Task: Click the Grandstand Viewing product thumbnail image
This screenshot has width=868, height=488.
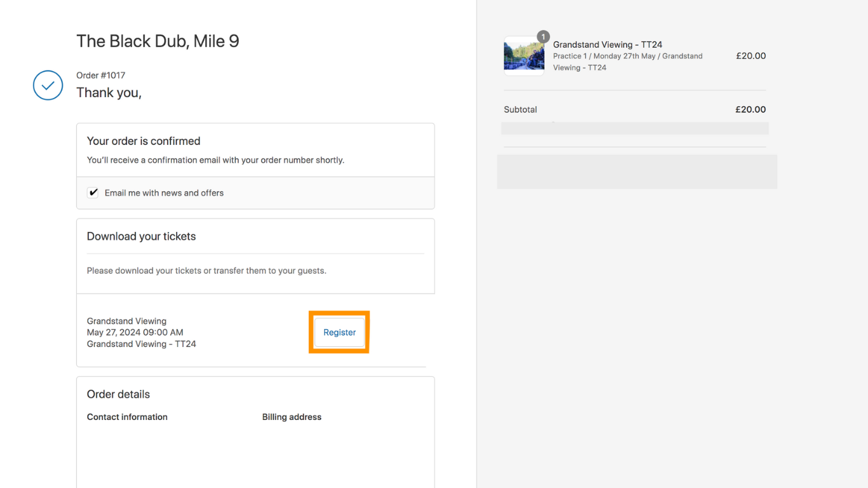Action: pyautogui.click(x=524, y=57)
